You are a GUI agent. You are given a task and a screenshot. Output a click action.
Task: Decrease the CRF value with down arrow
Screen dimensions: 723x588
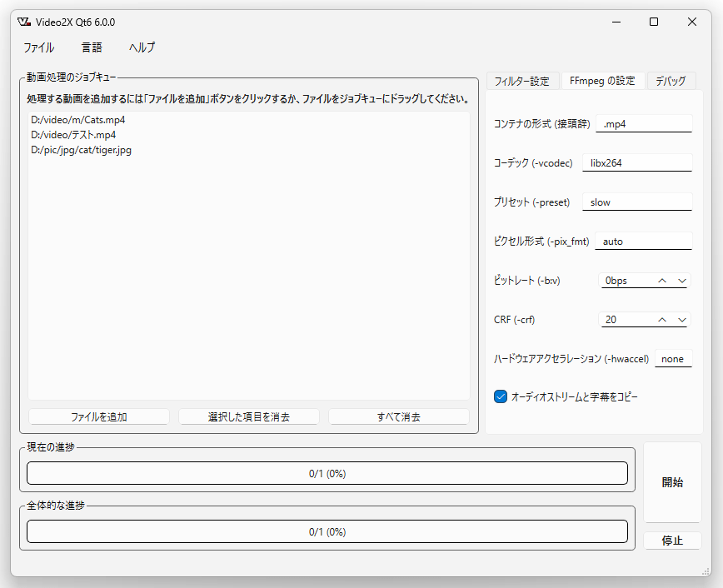click(x=682, y=320)
